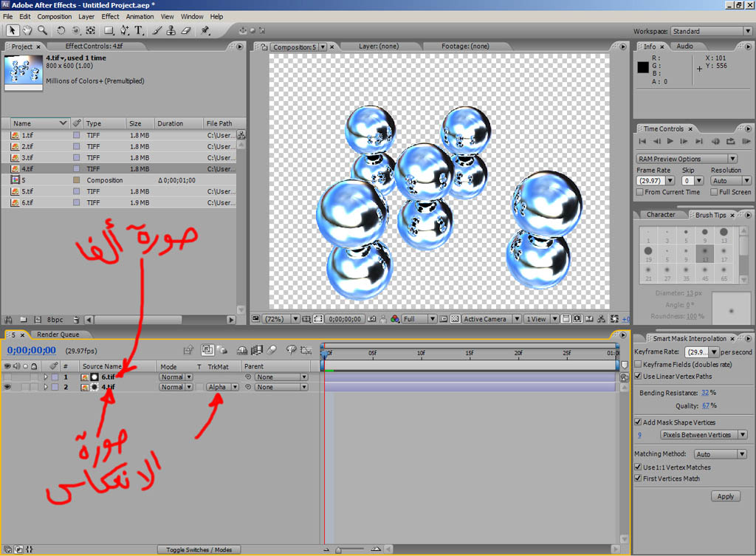Switch to the Render Queue tab
Viewport: 756px width, 556px height.
[58, 334]
